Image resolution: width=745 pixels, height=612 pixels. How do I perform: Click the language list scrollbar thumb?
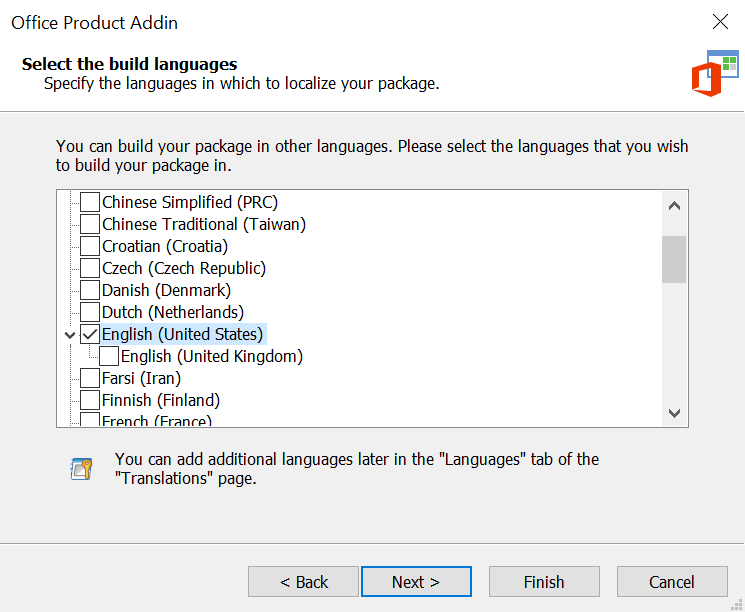[x=674, y=259]
